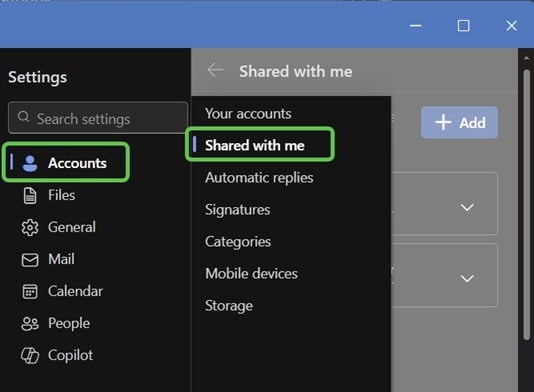
Task: Click the vertical scrollbar thumb
Action: tap(527, 204)
